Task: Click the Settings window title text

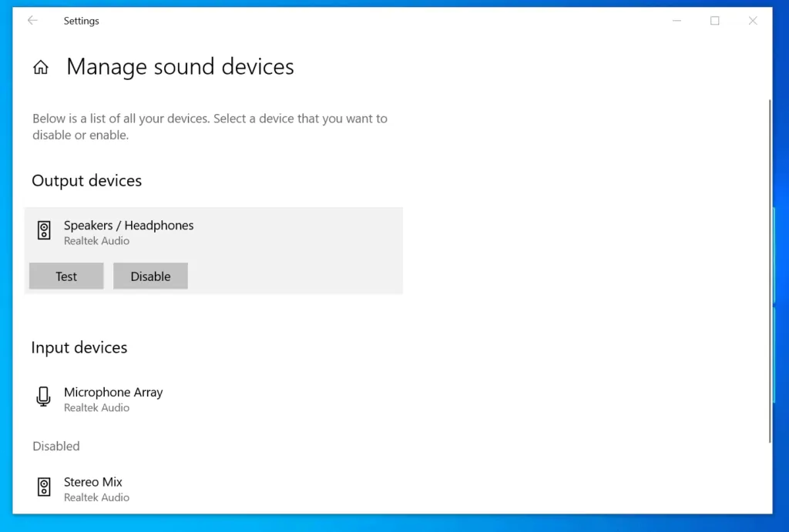Action: click(81, 21)
